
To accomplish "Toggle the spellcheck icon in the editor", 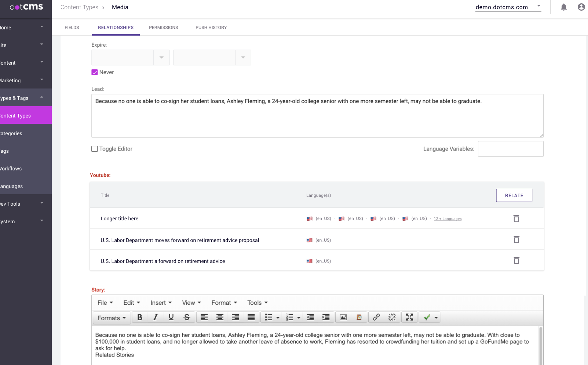I will click(427, 317).
